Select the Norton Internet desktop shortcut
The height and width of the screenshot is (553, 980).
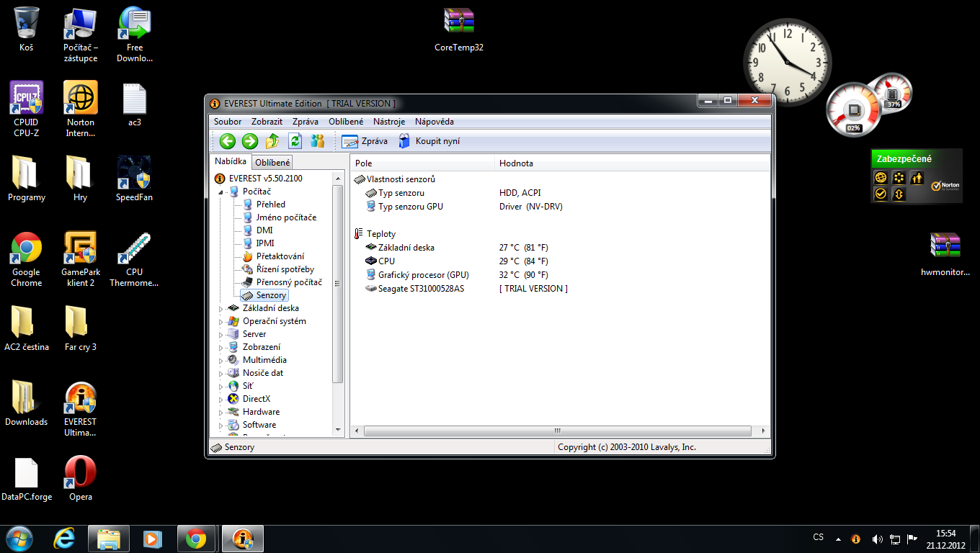click(81, 109)
